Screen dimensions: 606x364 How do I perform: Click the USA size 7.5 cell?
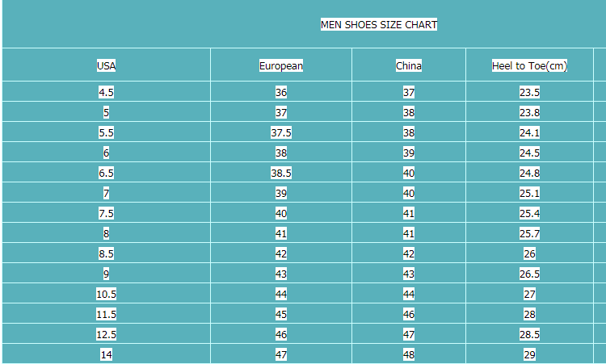106,214
